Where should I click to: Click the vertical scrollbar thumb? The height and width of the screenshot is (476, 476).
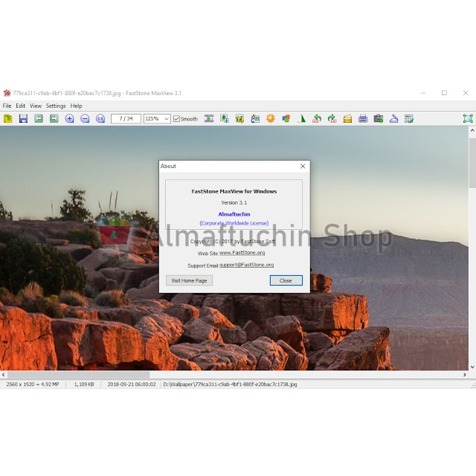[x=472, y=161]
